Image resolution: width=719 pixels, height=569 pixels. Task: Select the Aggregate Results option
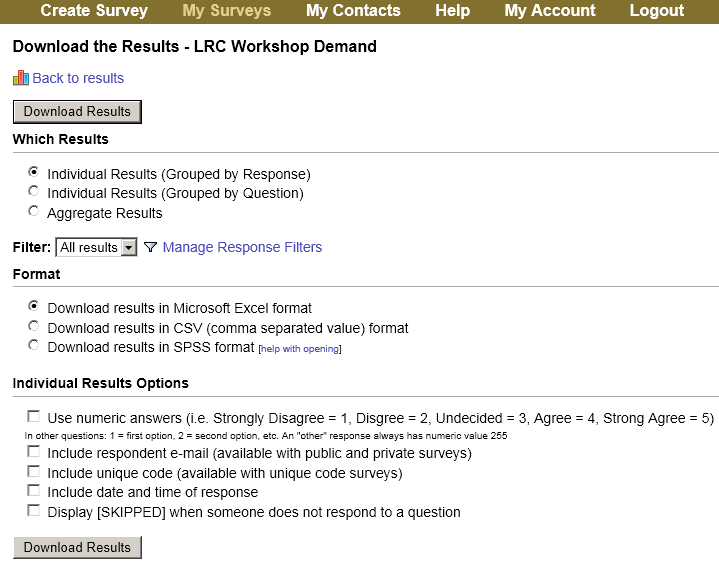click(34, 212)
